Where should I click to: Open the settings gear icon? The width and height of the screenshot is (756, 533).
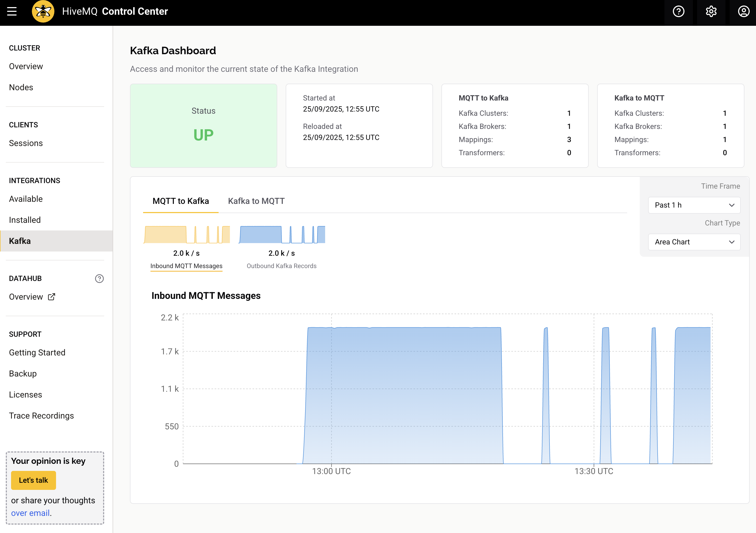pyautogui.click(x=711, y=12)
